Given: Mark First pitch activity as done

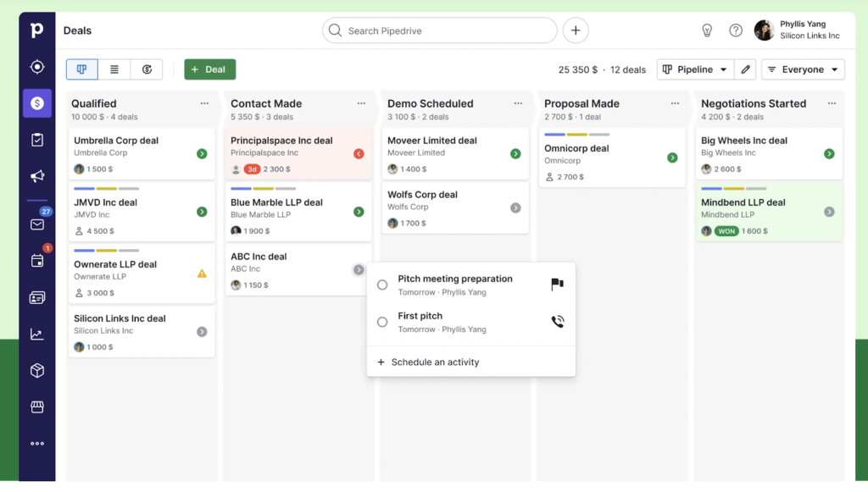Looking at the screenshot, I should pyautogui.click(x=382, y=321).
